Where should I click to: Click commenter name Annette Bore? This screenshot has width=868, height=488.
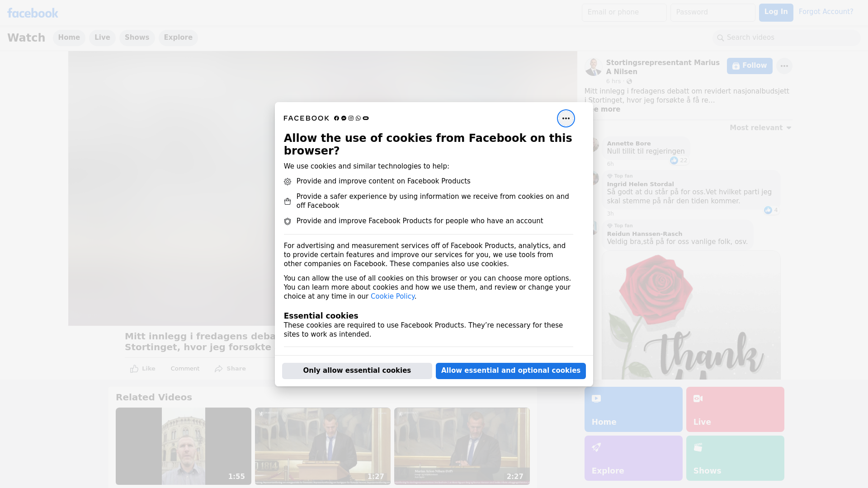[x=629, y=144]
